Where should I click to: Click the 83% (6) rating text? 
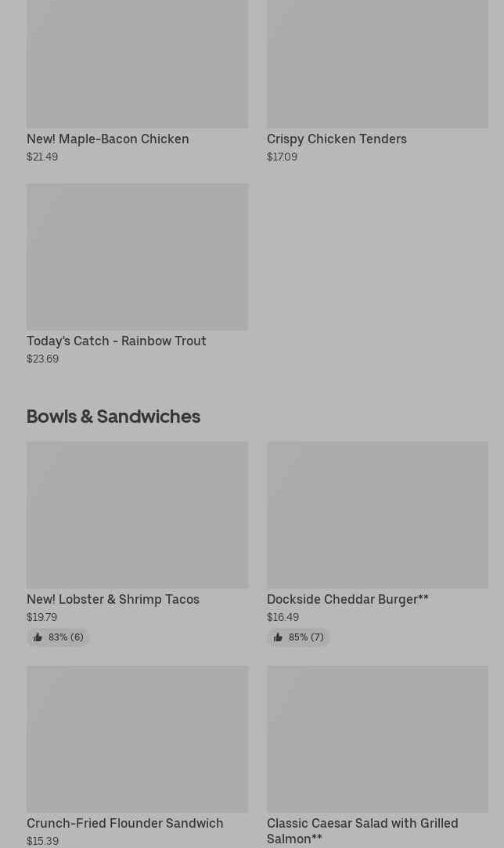(66, 637)
